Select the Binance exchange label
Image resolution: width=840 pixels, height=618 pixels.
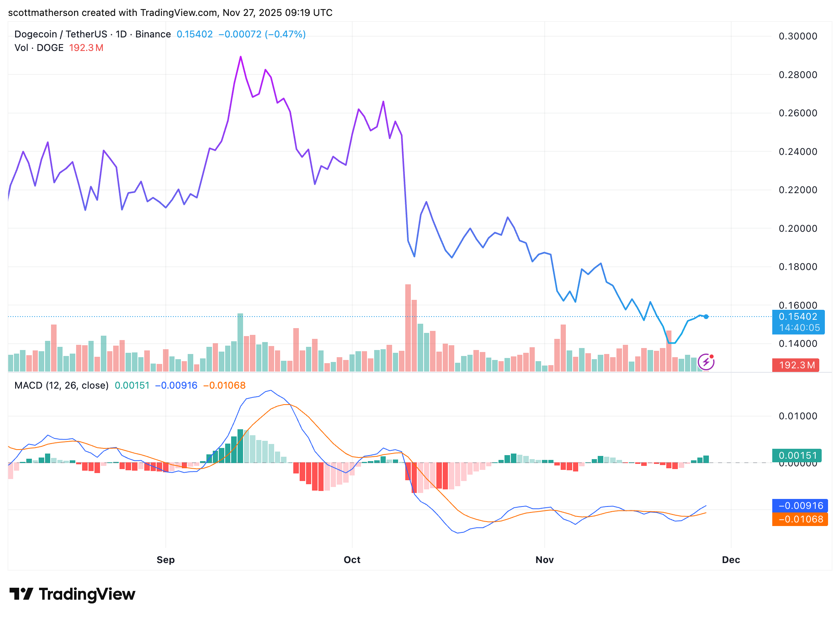coord(153,34)
